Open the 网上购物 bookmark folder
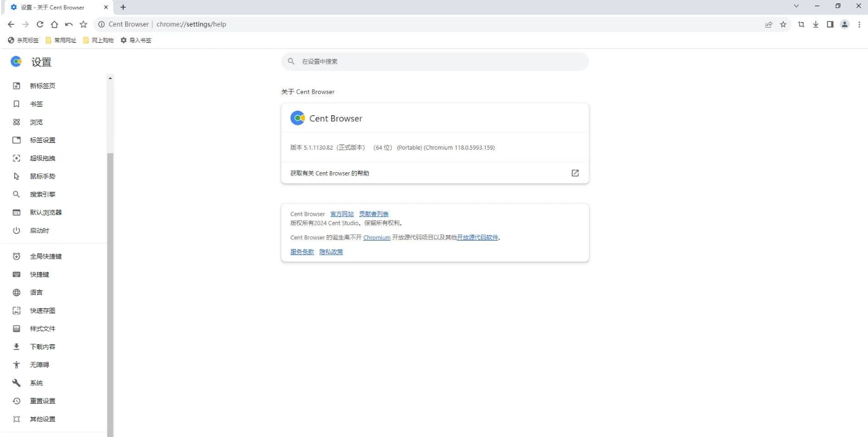Image resolution: width=868 pixels, height=437 pixels. coord(98,40)
